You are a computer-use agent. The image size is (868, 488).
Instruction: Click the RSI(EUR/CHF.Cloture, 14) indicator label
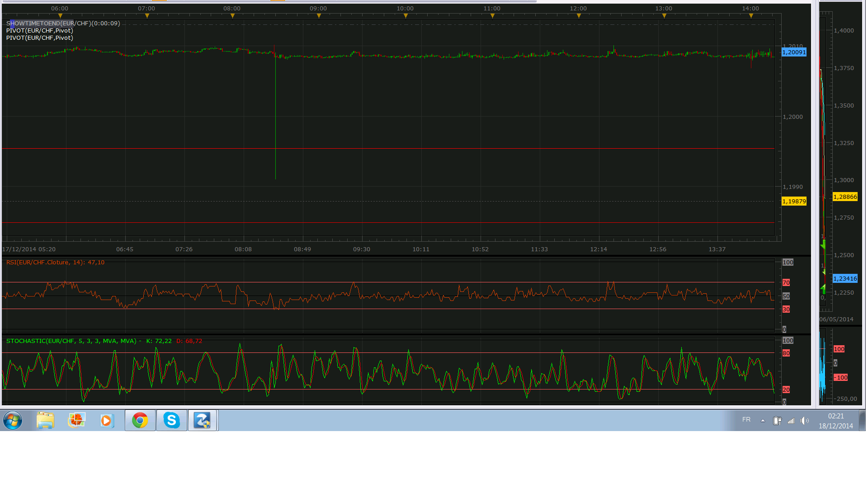click(x=55, y=263)
